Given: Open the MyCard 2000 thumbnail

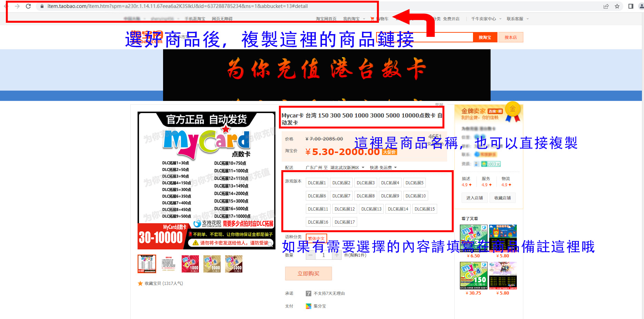Looking at the screenshot, I should tap(212, 264).
